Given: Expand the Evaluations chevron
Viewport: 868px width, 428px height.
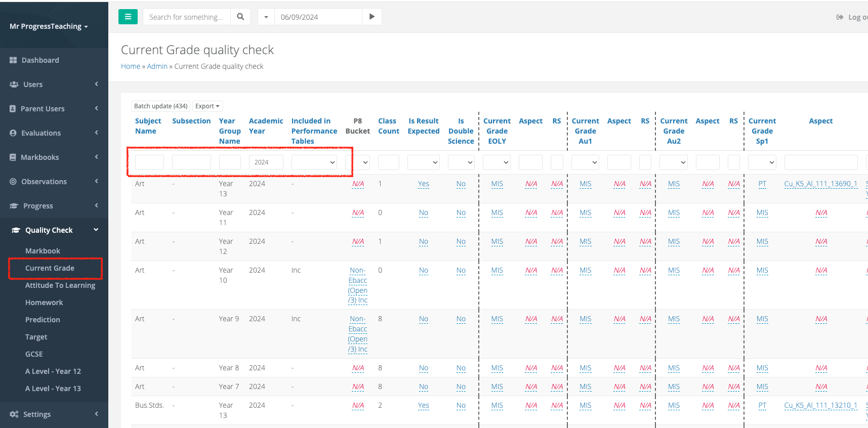Looking at the screenshot, I should (96, 133).
